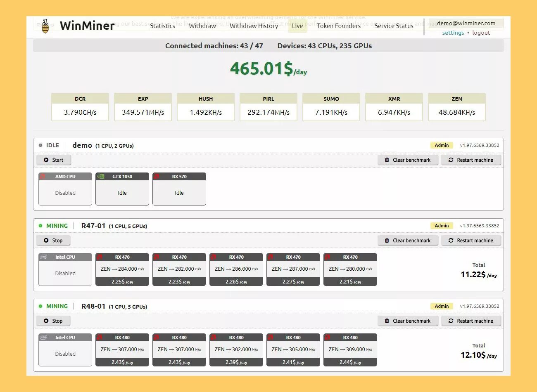Restart the demo machine

click(471, 160)
